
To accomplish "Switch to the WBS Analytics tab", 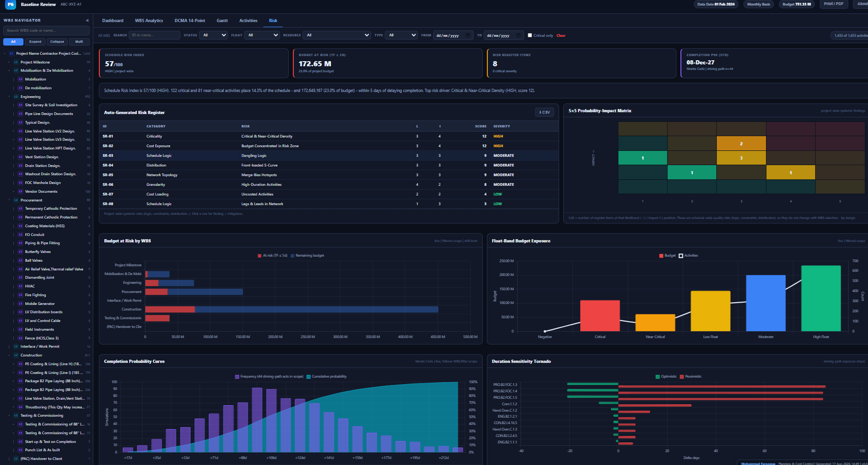I will click(149, 21).
